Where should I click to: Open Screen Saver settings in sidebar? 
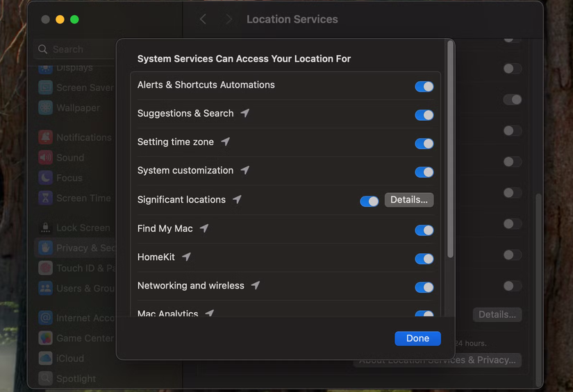[x=76, y=87]
